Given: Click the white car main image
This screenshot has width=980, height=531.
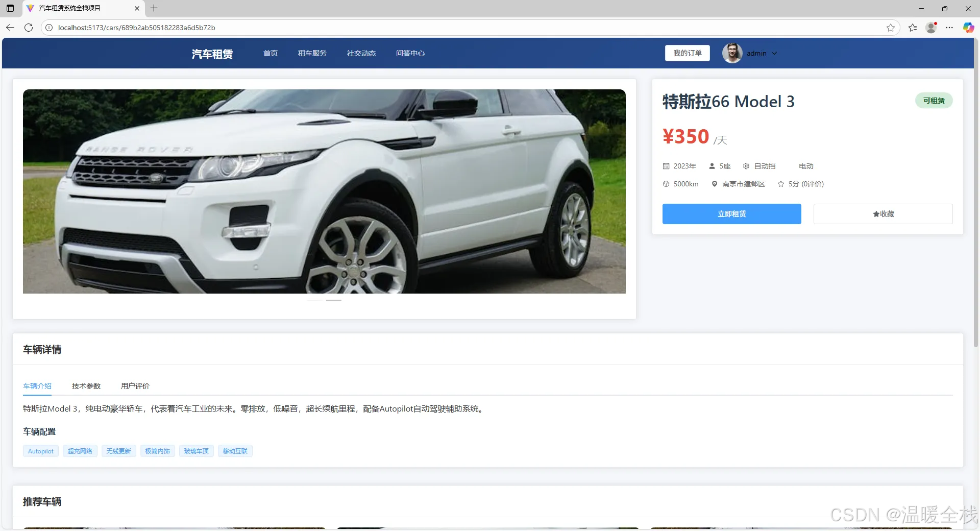Looking at the screenshot, I should 324,191.
